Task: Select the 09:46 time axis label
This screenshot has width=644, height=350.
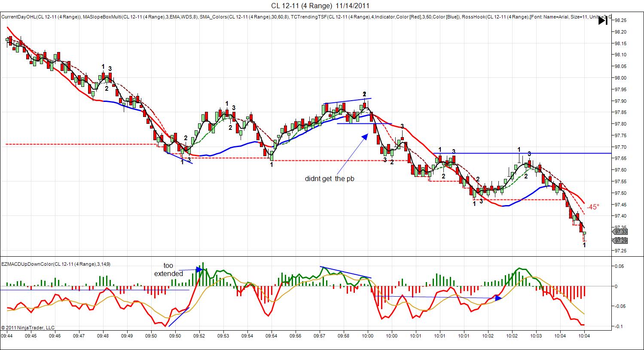Action: (x=55, y=335)
